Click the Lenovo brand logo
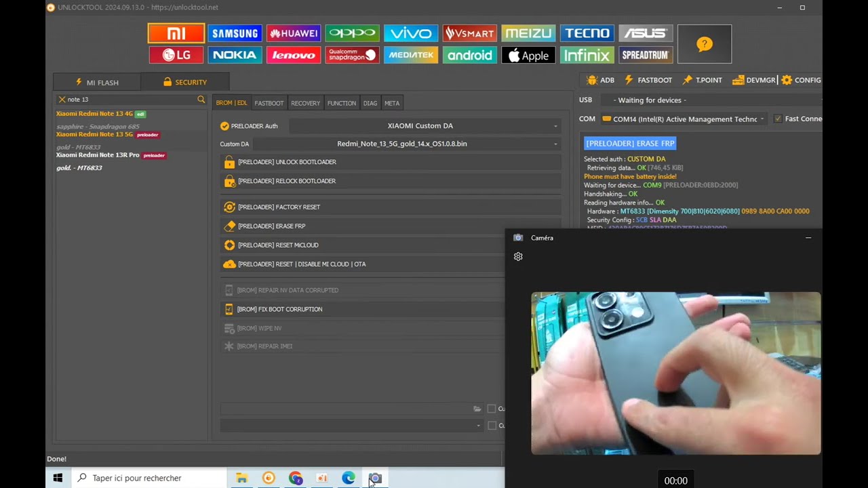This screenshot has width=868, height=488. [x=294, y=55]
